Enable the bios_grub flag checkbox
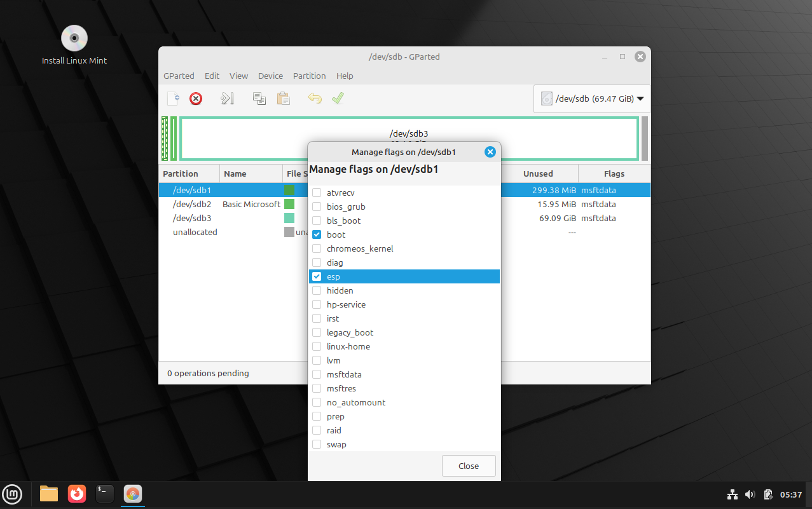Viewport: 812px width, 509px height. [x=317, y=207]
